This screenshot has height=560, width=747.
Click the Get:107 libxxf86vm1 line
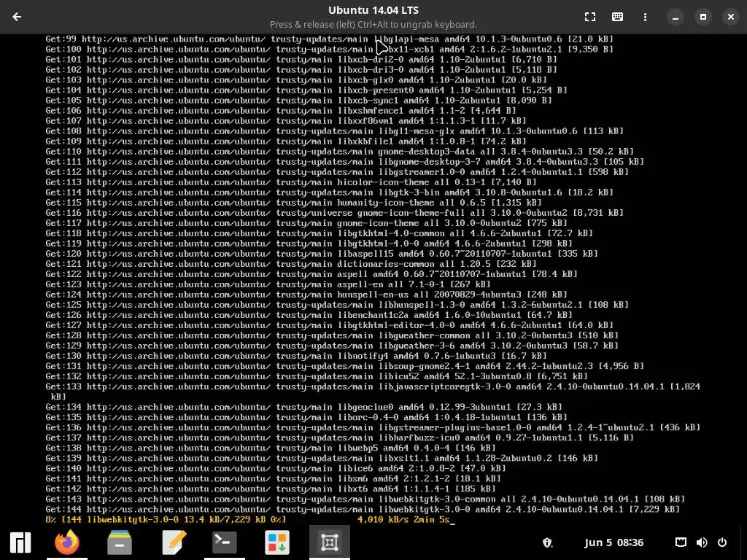286,121
